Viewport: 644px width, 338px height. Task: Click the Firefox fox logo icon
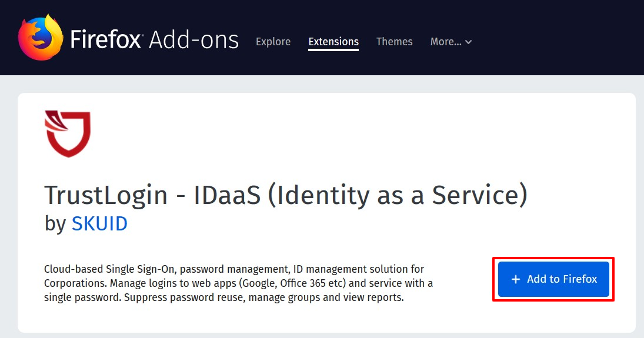(x=41, y=38)
